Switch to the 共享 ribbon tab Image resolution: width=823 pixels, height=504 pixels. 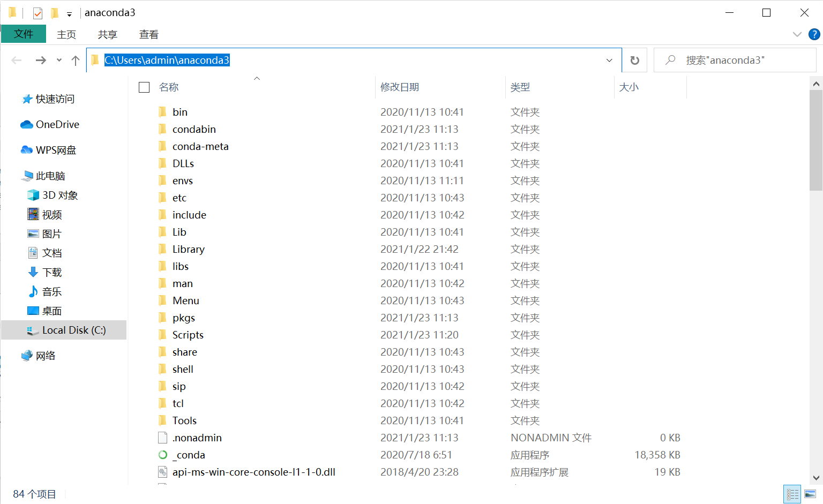coord(108,34)
